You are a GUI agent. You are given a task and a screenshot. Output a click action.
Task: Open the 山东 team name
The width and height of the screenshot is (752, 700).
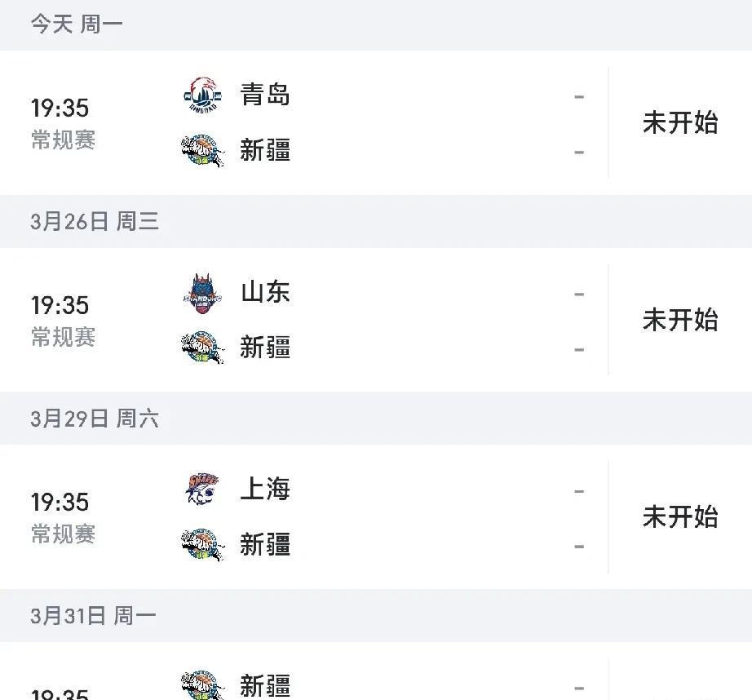[x=265, y=292]
